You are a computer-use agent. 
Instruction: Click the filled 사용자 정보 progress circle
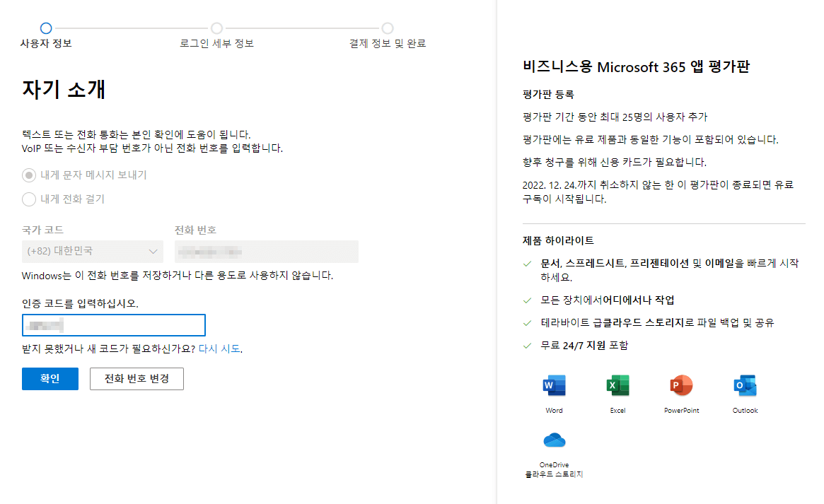pos(46,28)
